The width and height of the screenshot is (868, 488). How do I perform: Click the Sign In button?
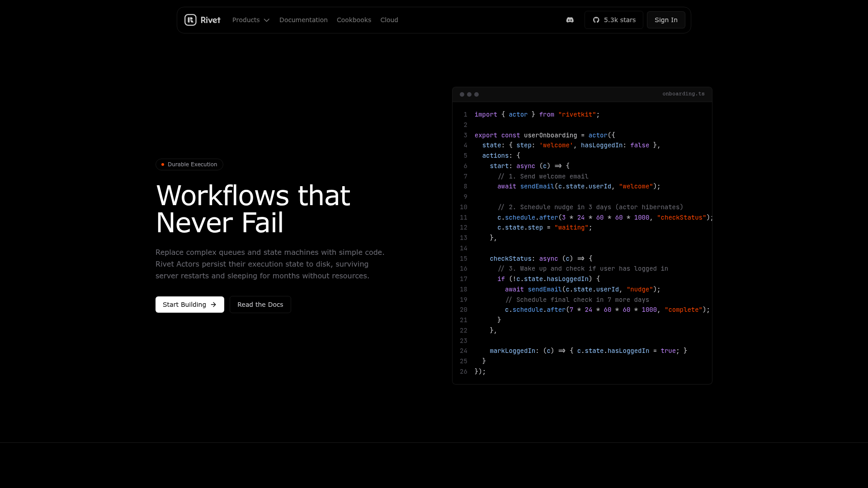tap(666, 20)
